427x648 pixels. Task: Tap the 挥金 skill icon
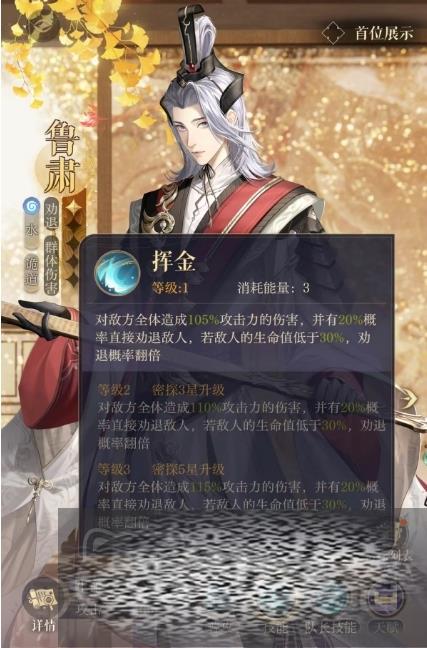click(117, 273)
